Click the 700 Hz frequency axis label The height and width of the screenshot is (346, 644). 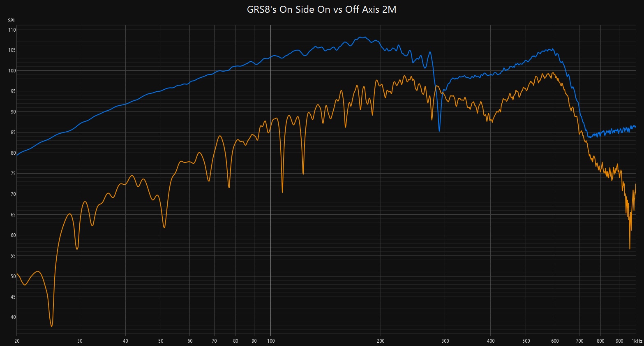click(x=579, y=341)
